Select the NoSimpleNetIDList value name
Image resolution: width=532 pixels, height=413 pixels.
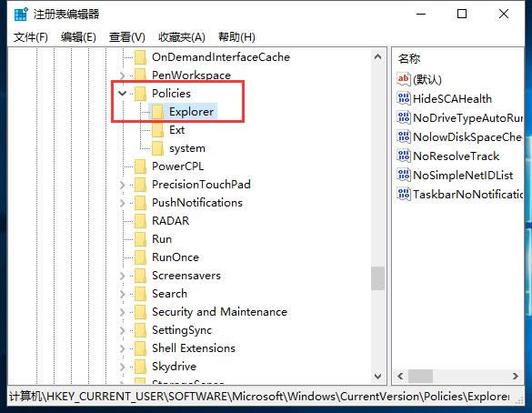coord(463,175)
